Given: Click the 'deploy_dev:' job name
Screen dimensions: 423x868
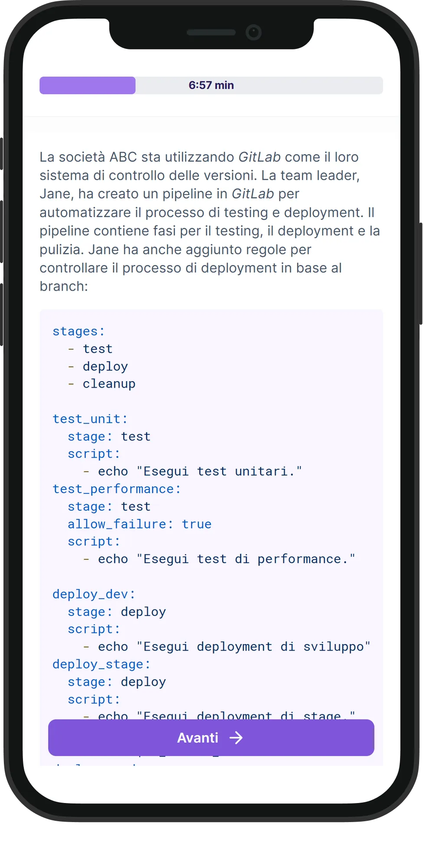Looking at the screenshot, I should pos(94,594).
